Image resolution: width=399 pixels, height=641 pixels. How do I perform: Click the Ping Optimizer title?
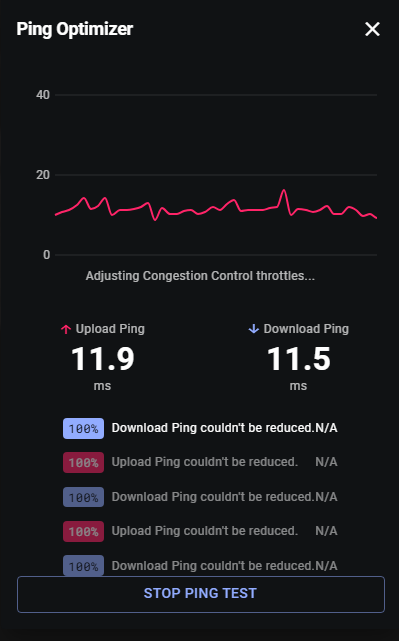point(75,29)
